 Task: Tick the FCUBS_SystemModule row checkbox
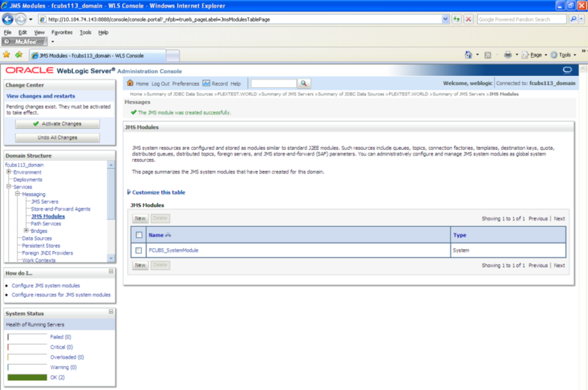tap(139, 250)
